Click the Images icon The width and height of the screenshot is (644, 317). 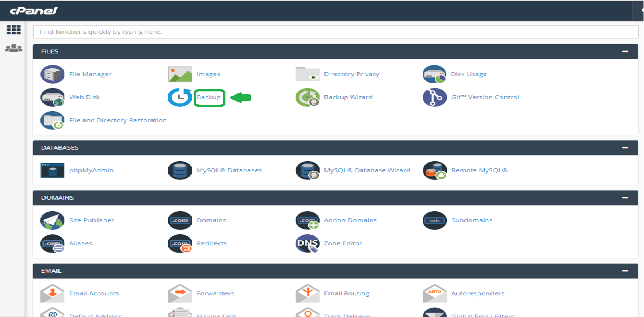(180, 74)
